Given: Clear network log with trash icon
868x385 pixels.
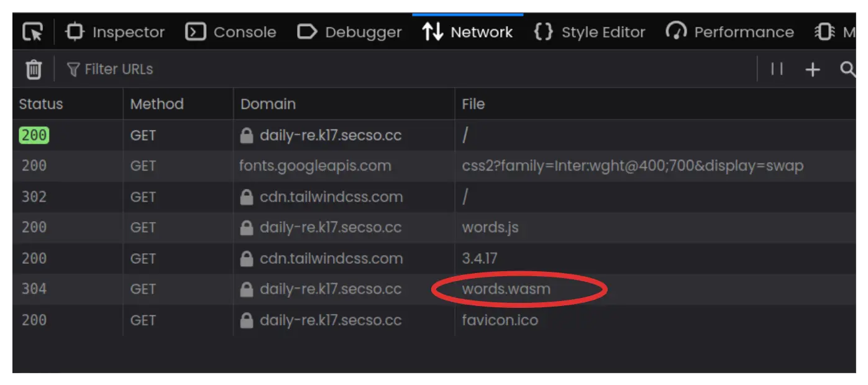Looking at the screenshot, I should pos(34,70).
